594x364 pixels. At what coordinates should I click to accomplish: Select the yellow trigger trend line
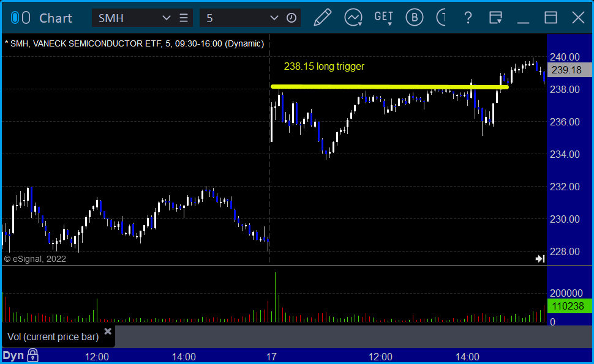(x=389, y=87)
